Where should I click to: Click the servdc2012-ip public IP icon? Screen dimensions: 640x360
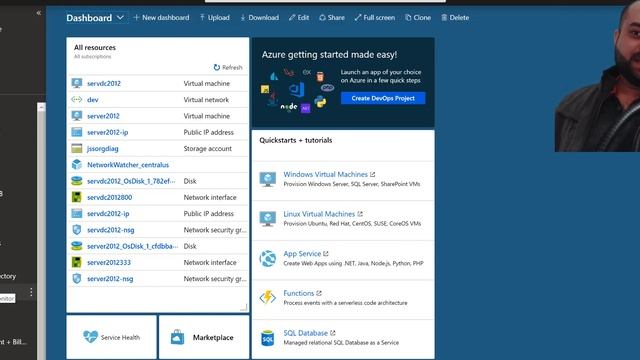(x=77, y=213)
